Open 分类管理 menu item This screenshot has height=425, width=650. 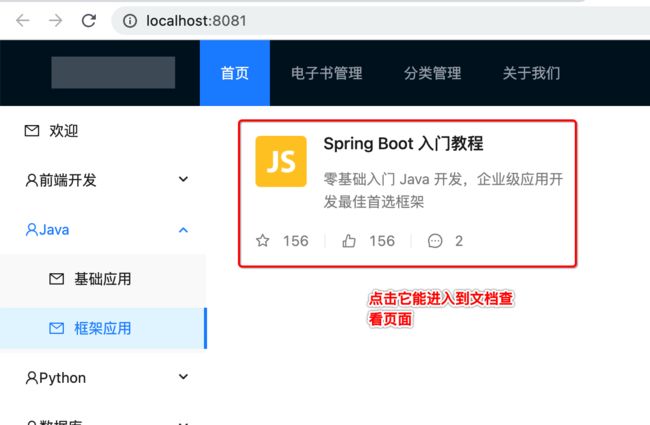tap(432, 73)
